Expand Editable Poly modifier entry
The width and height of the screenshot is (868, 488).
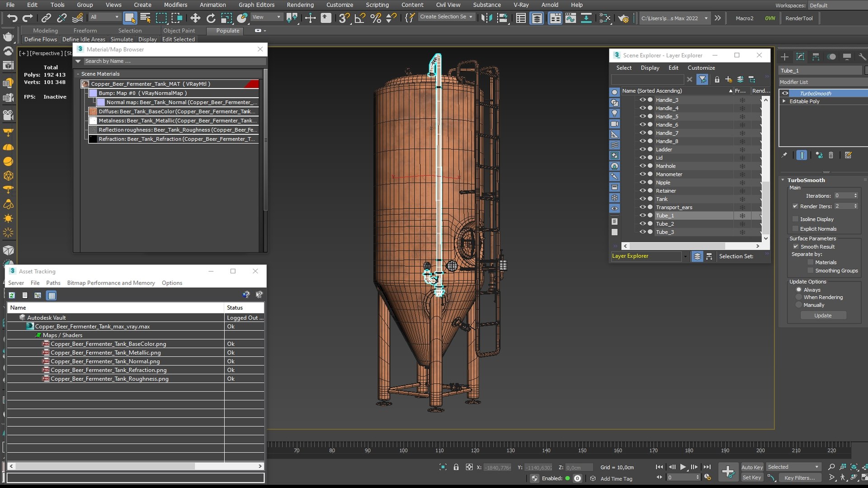click(784, 101)
